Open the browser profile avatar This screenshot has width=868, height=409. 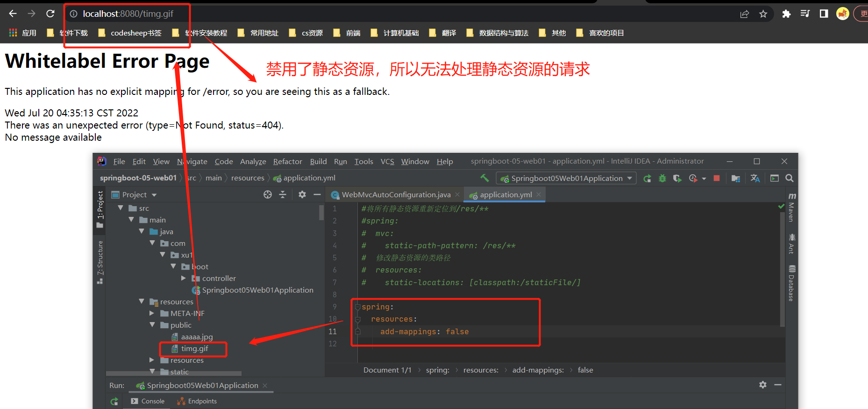[x=843, y=14]
